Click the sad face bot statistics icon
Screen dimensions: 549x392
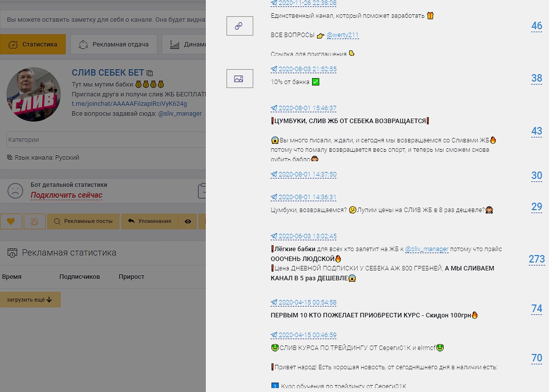click(15, 191)
